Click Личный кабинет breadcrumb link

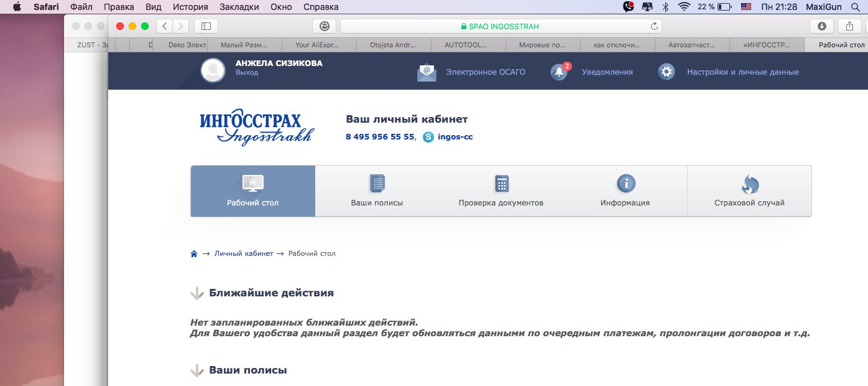coord(244,254)
